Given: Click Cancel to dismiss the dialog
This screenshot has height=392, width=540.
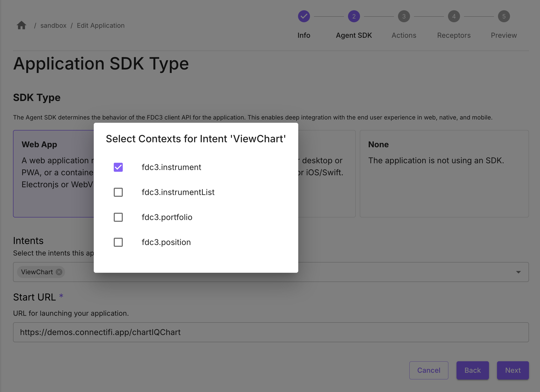Looking at the screenshot, I should pyautogui.click(x=428, y=370).
